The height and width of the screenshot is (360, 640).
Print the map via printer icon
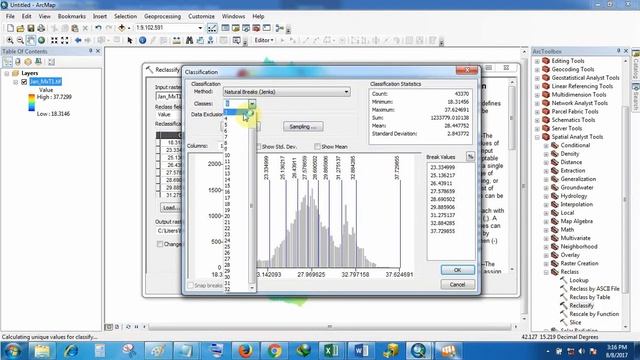(x=41, y=28)
